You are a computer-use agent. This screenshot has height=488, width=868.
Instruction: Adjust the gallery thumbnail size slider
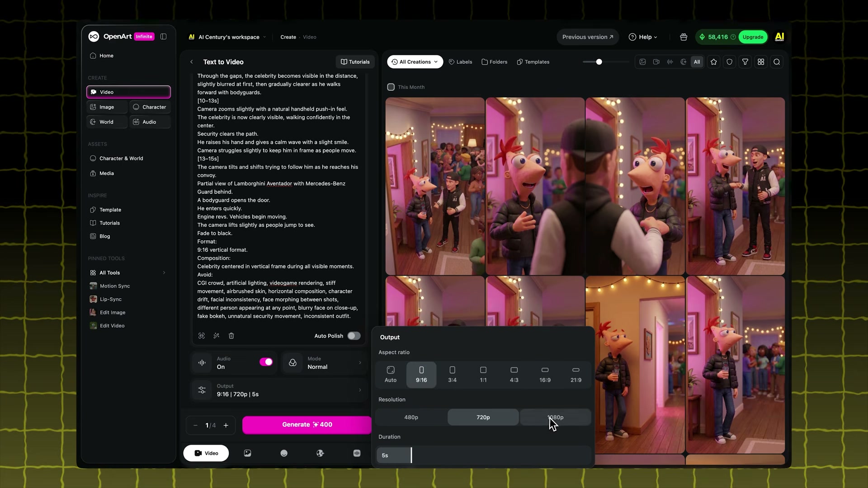606,62
